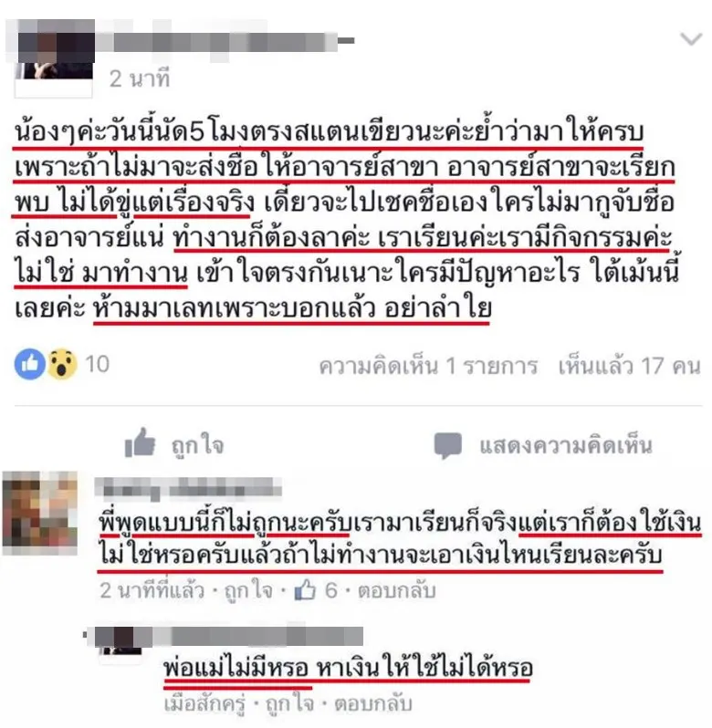Open the commenter's pixelated avatar
Viewport: 712px width, 728px height.
click(x=40, y=513)
